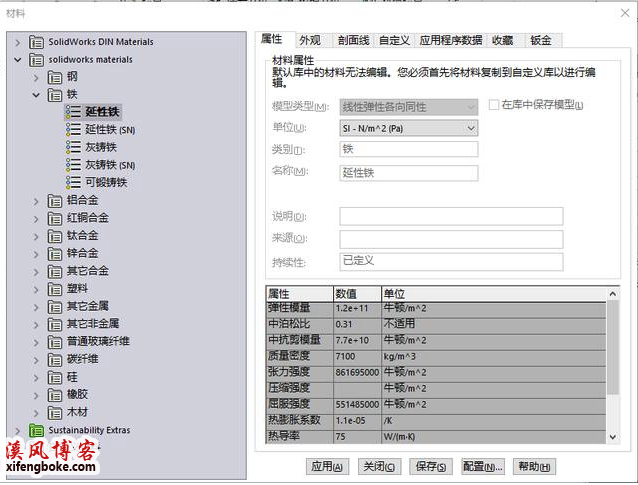Switch to the 钣金 tab

(x=541, y=40)
